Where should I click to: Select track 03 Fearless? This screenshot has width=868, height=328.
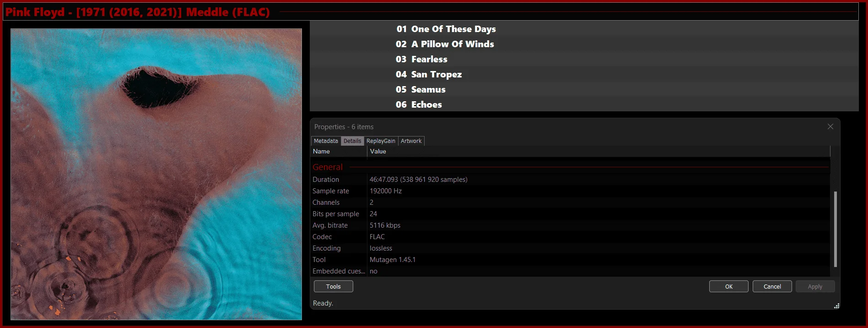[584, 59]
